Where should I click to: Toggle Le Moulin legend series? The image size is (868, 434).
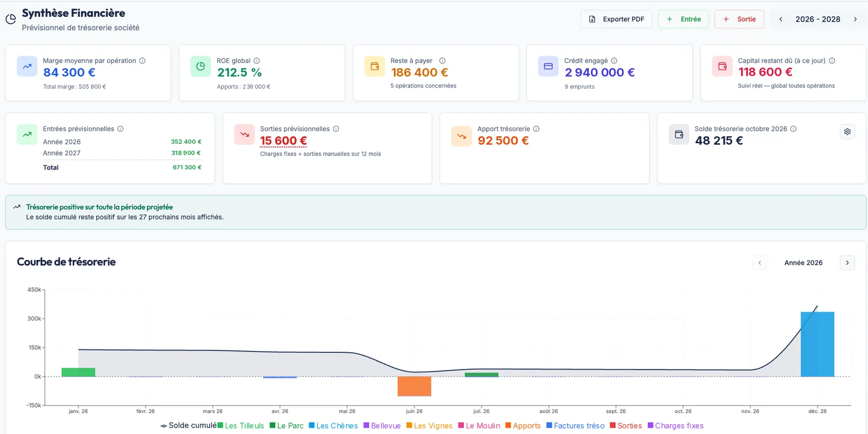point(479,425)
